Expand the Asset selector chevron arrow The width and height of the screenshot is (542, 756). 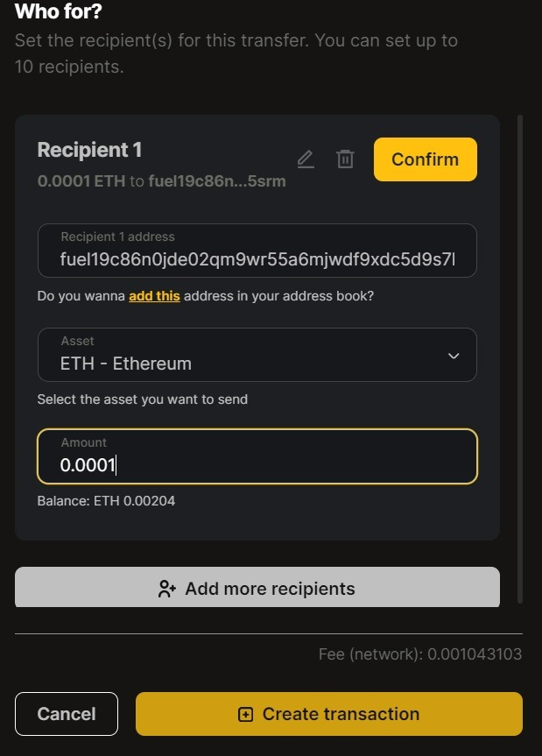coord(454,356)
